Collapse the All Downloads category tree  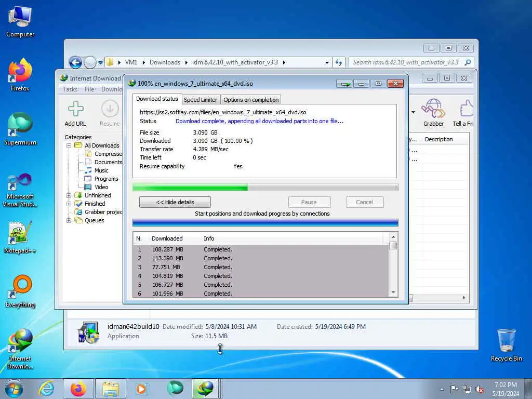click(69, 145)
